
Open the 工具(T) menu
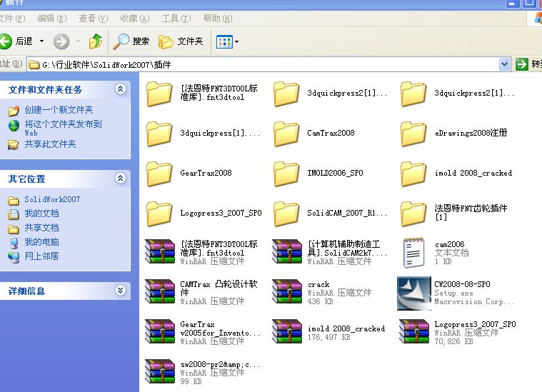[x=176, y=19]
